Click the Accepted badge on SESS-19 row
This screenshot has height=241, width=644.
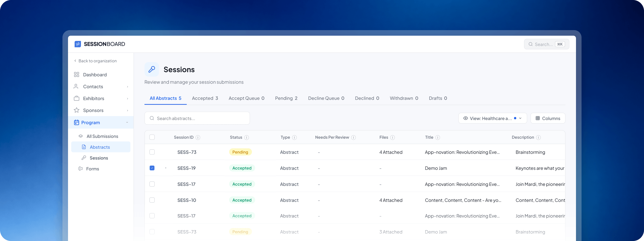[x=242, y=168]
